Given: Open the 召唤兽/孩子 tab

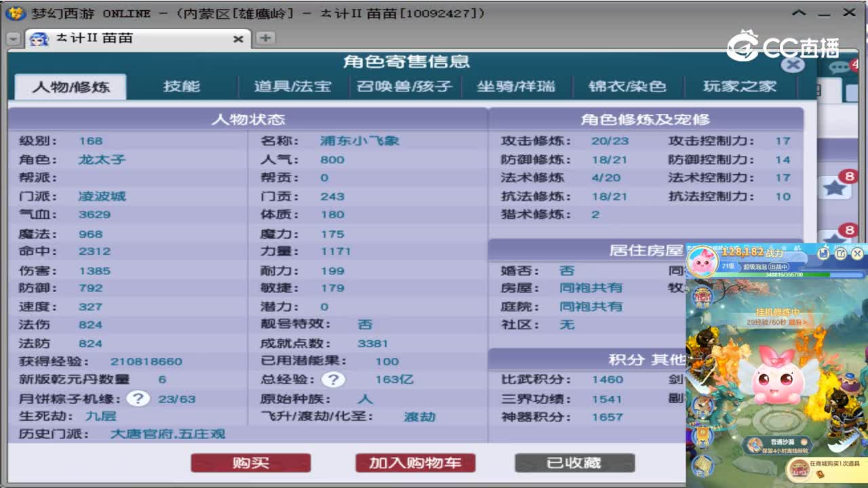Looking at the screenshot, I should [404, 87].
